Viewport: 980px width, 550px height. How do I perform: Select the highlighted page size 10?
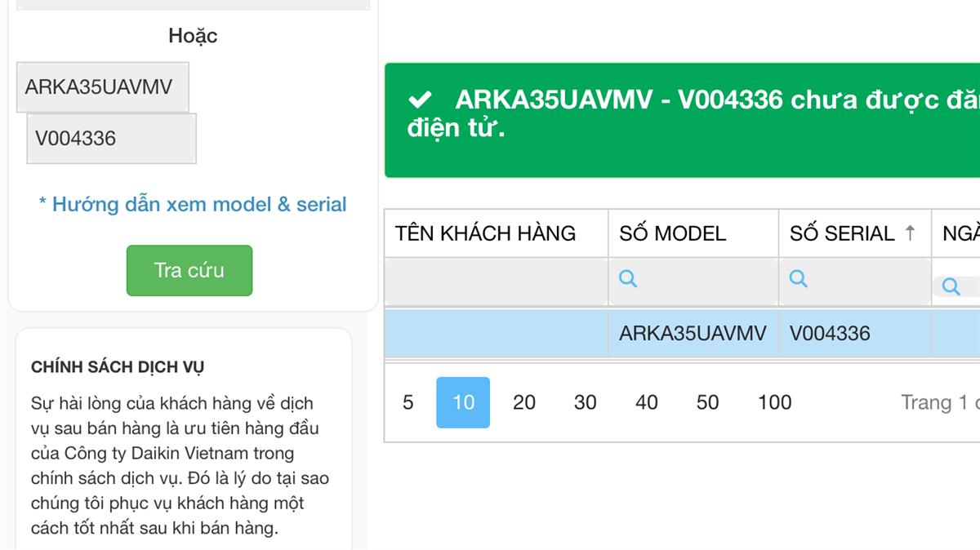point(463,402)
